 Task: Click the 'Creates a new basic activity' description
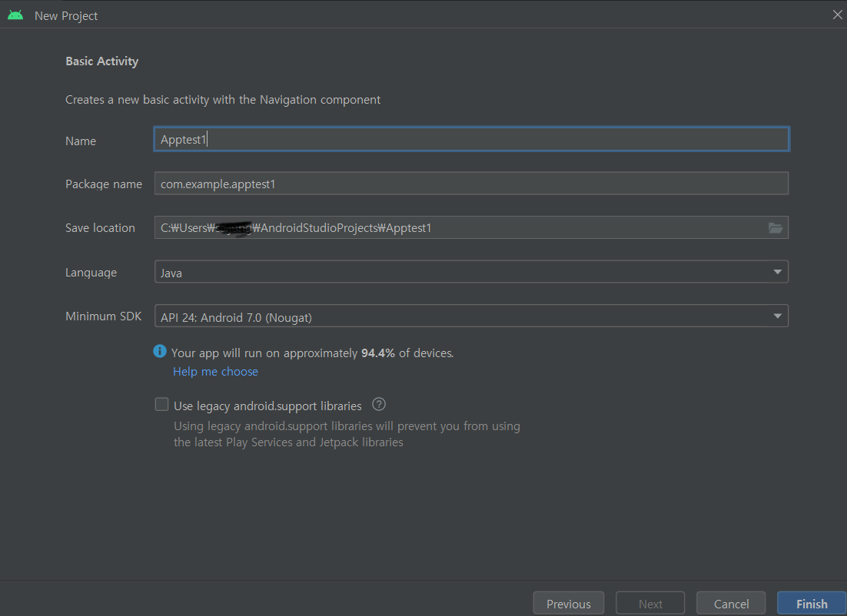[x=223, y=100]
